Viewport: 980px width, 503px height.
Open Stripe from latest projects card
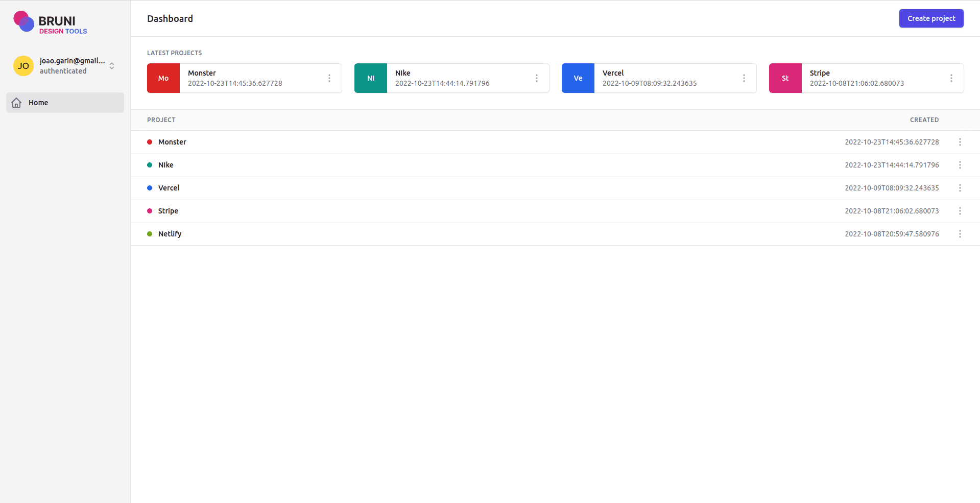[820, 73]
